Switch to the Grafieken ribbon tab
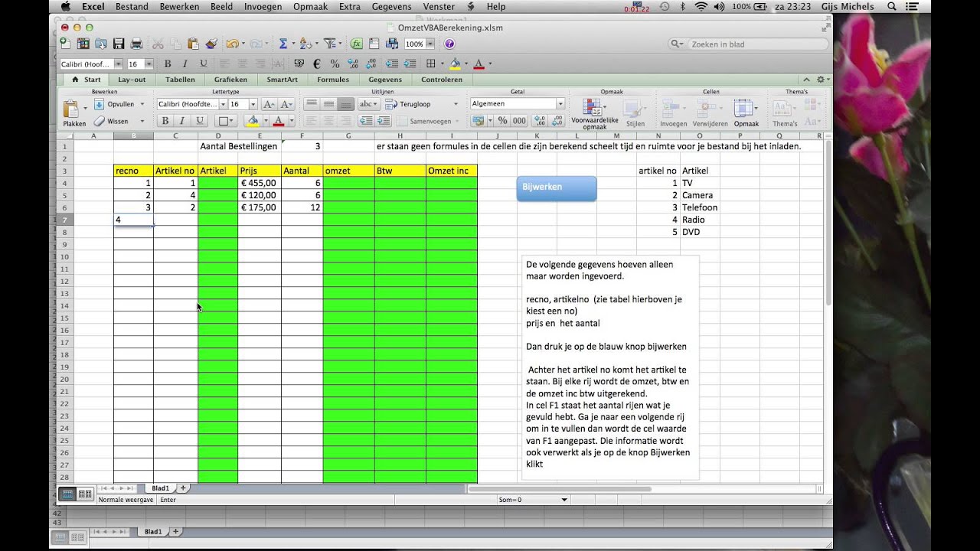The height and width of the screenshot is (551, 980). coord(230,80)
